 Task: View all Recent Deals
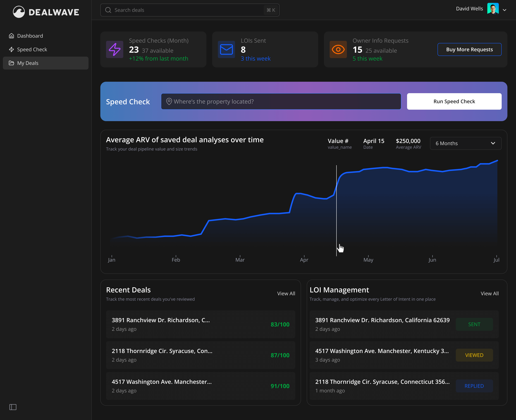[286, 293]
